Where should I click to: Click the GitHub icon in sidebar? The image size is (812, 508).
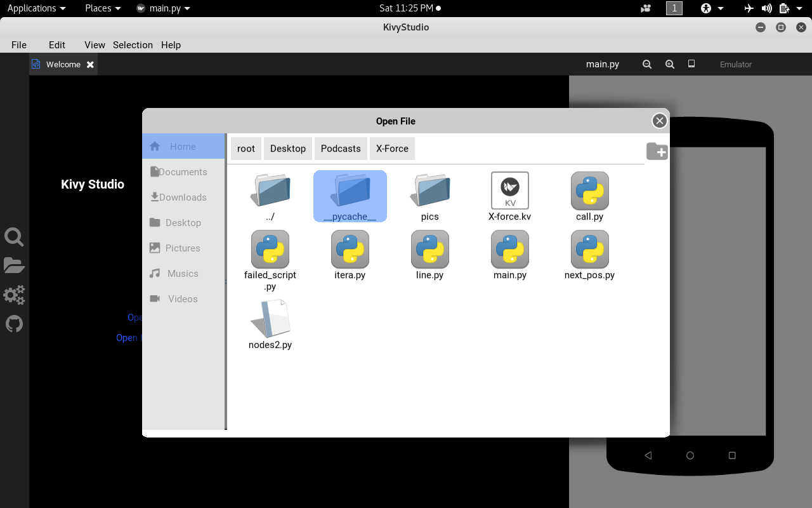[14, 324]
